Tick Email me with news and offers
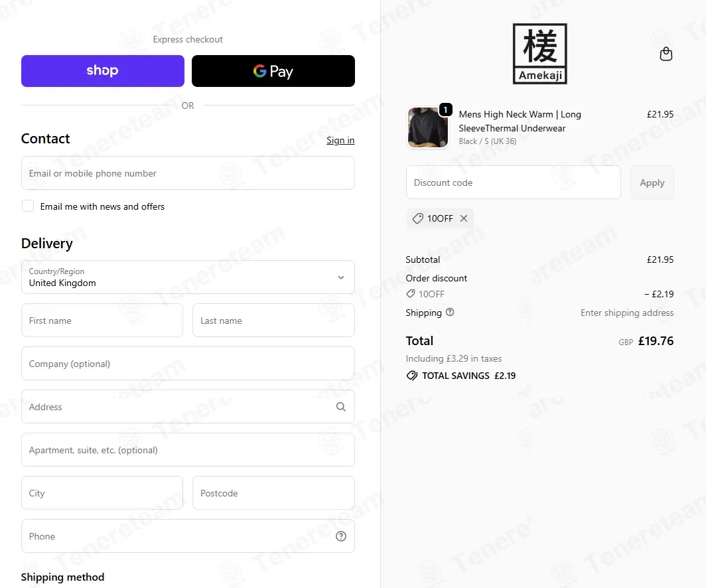 click(28, 206)
